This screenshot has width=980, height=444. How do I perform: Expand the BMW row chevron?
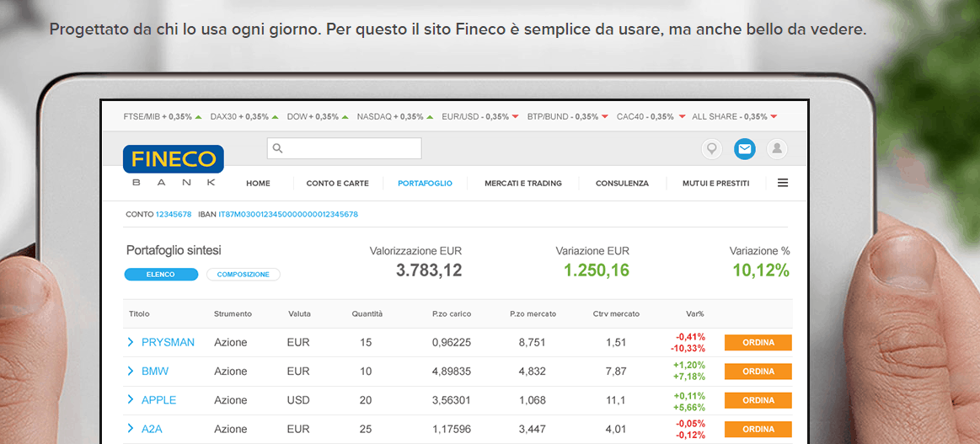tap(131, 371)
